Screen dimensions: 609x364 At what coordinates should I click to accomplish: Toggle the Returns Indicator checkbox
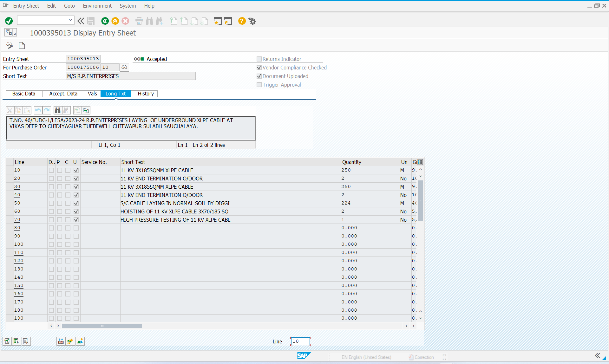(259, 59)
